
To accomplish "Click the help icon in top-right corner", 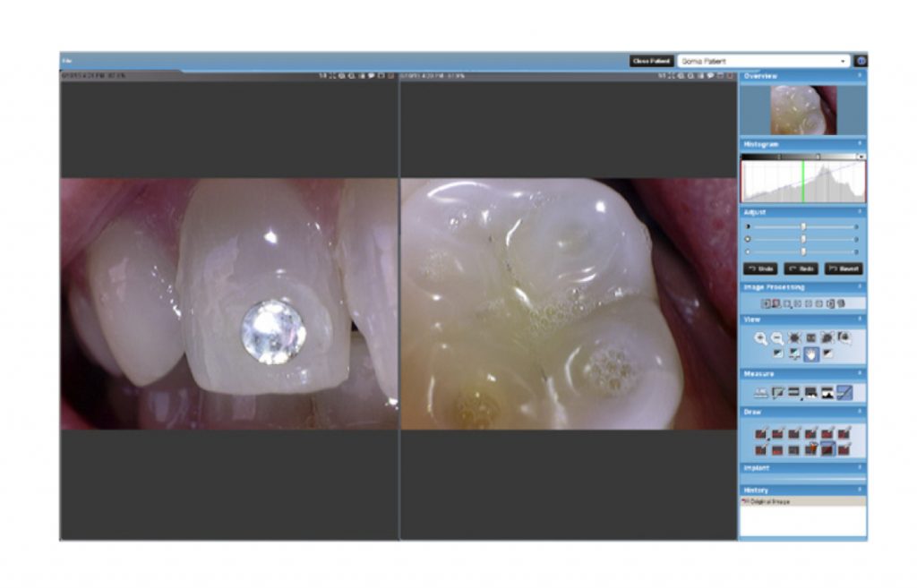I will [861, 61].
